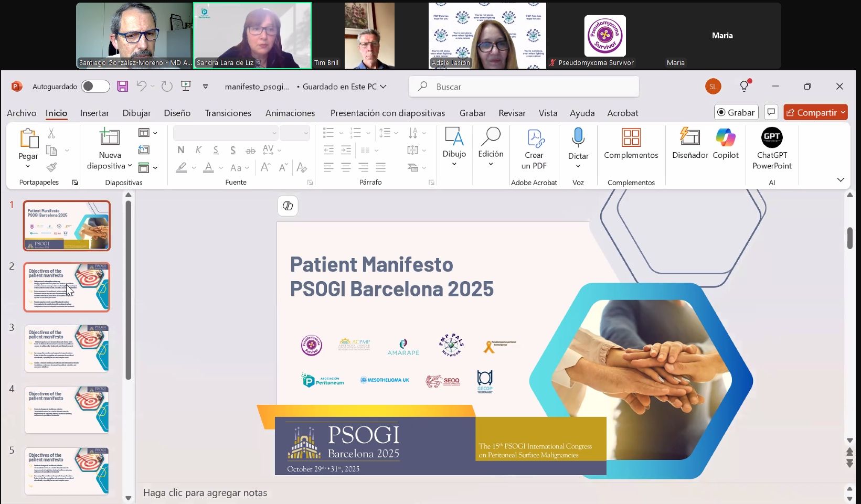Open the Pegar paste button
The image size is (861, 504).
pyautogui.click(x=28, y=149)
